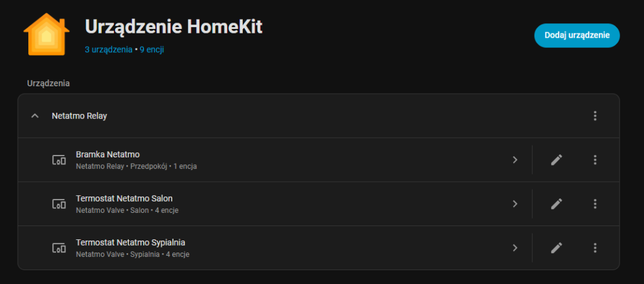Click device icon beside Bramka Netatmo
Screen dimensions: 644x284
pyautogui.click(x=58, y=160)
